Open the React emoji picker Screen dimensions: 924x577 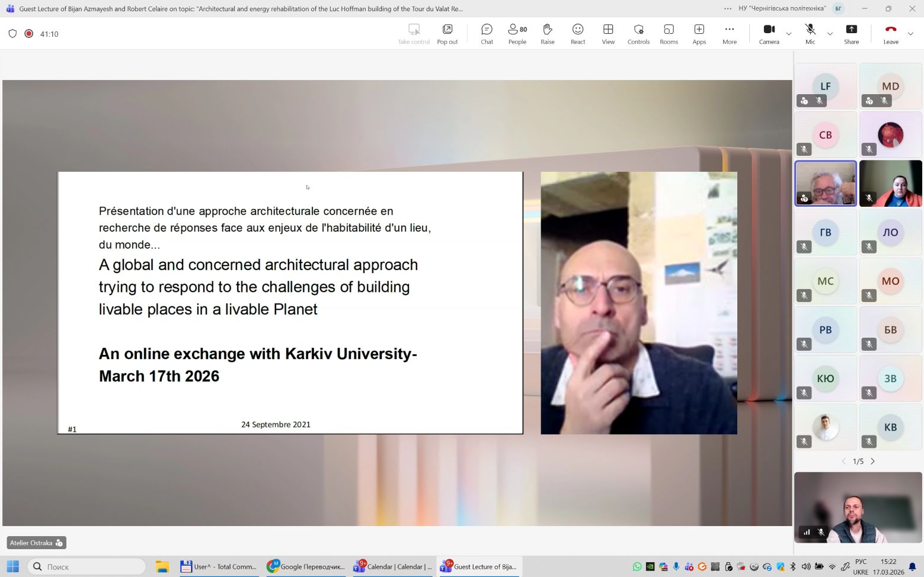pyautogui.click(x=577, y=34)
